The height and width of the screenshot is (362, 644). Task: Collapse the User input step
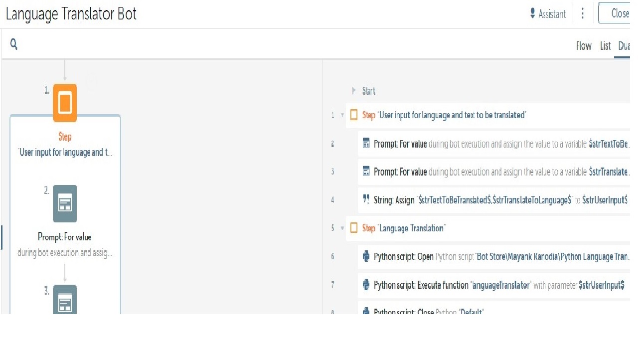coord(342,115)
